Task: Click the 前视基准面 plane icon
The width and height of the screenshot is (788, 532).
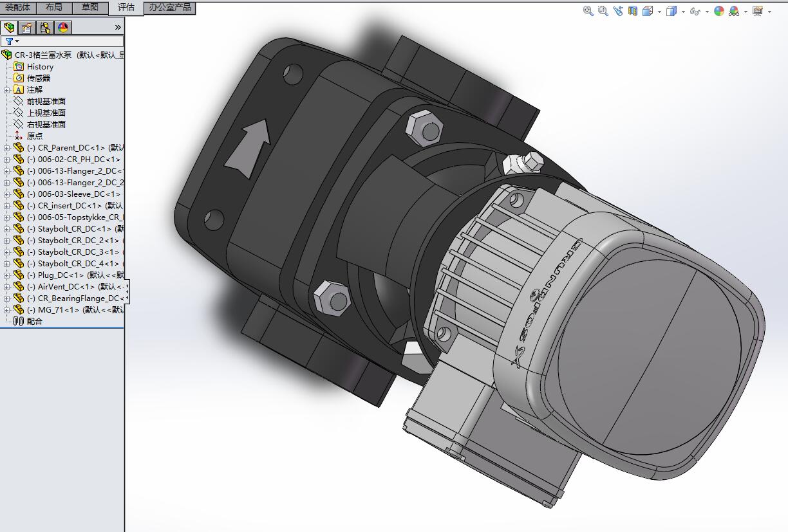Action: click(x=19, y=101)
